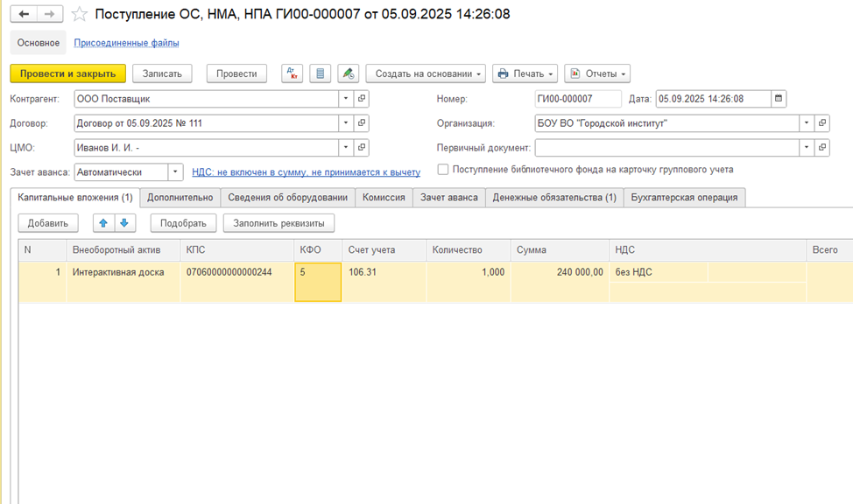Open the Комиссия tab
Viewport: 853px width, 504px height.
coord(384,198)
